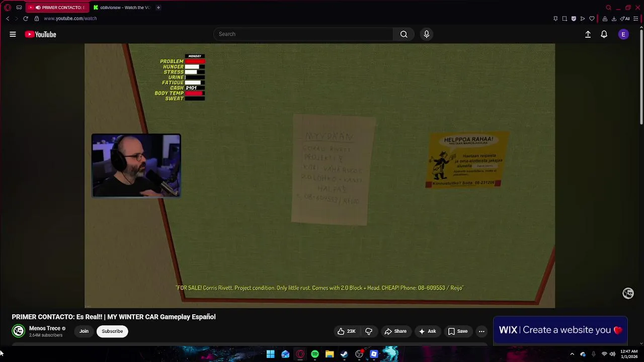This screenshot has width=644, height=362.
Task: Open the WIX Create a website ad
Action: coord(560,330)
